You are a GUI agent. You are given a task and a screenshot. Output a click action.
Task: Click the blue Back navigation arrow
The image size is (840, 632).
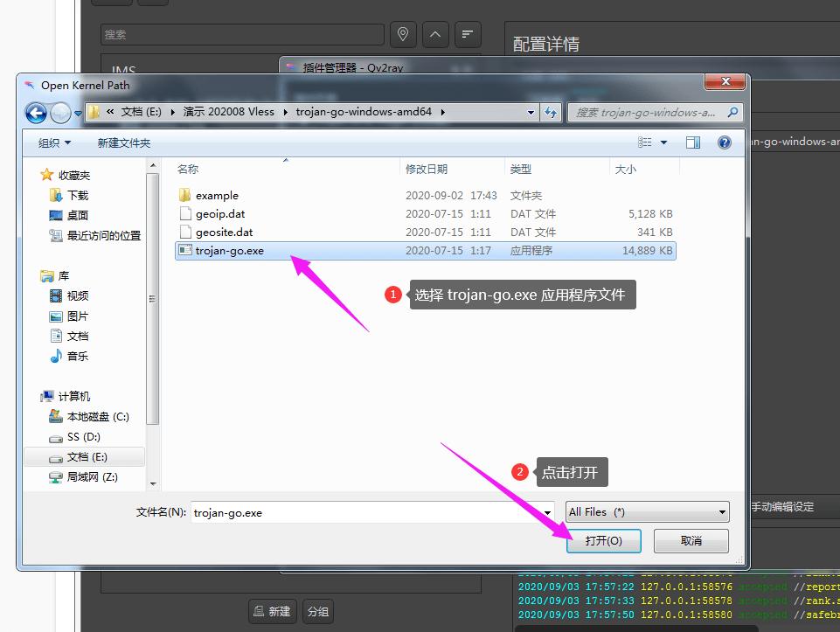(x=36, y=113)
